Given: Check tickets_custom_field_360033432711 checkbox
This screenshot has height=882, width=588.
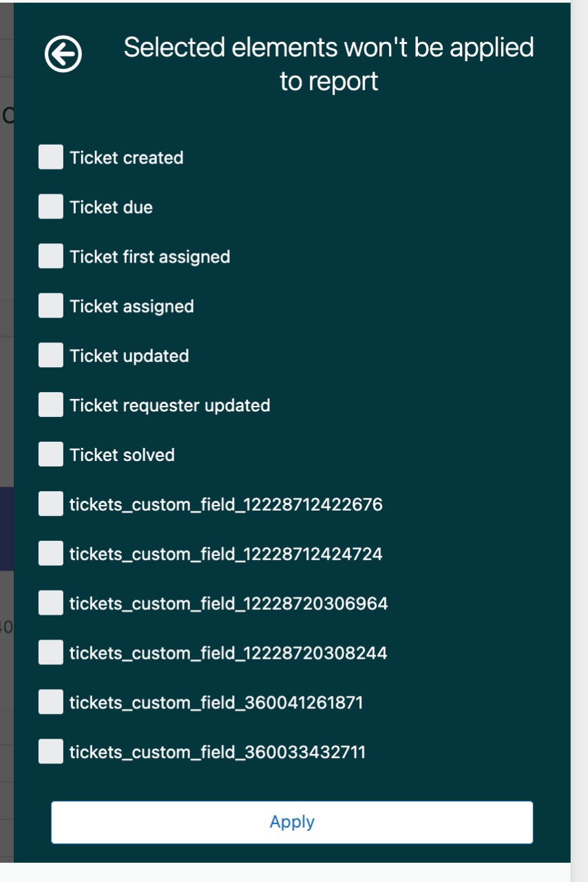Looking at the screenshot, I should tap(51, 752).
